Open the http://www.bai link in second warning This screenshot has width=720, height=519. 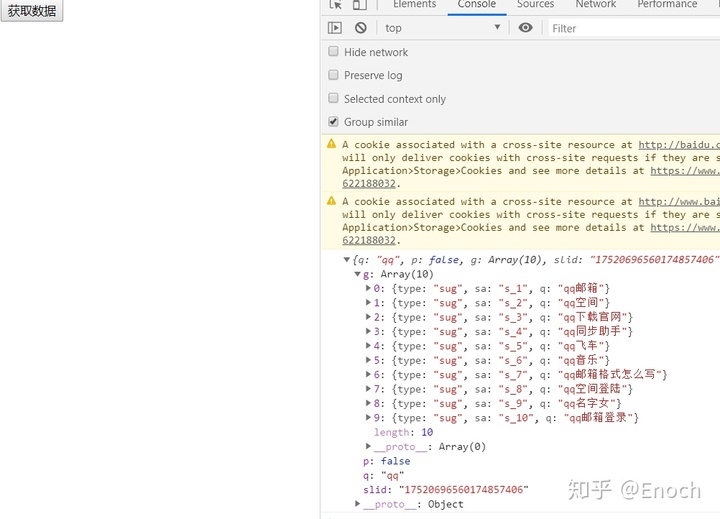[679, 202]
